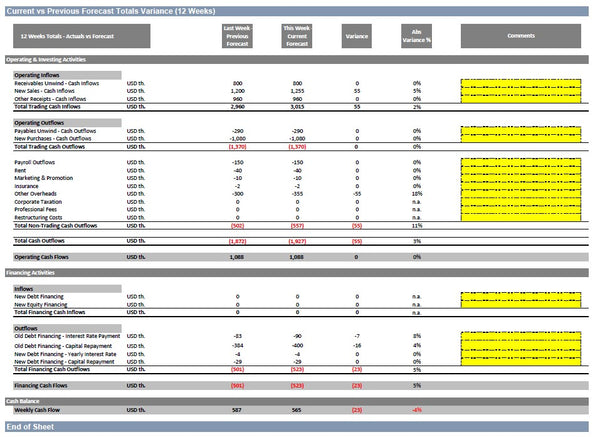Image resolution: width=600 pixels, height=437 pixels.
Task: Select the Abs Variance % column header
Action: point(416,36)
